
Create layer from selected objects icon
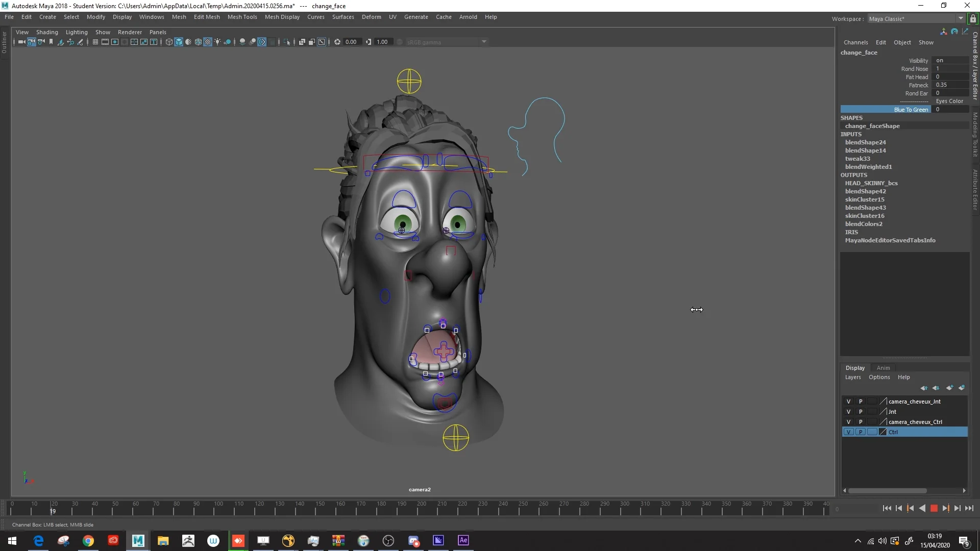(x=962, y=388)
